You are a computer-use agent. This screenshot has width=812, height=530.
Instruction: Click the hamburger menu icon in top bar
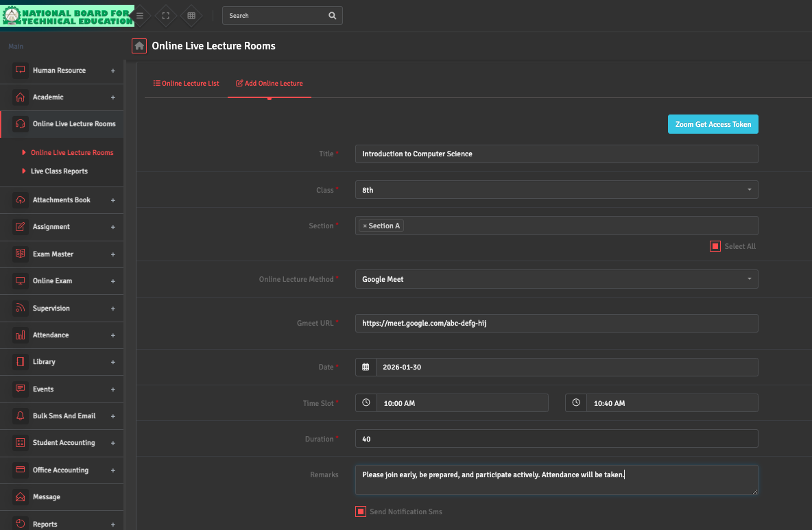(x=140, y=16)
